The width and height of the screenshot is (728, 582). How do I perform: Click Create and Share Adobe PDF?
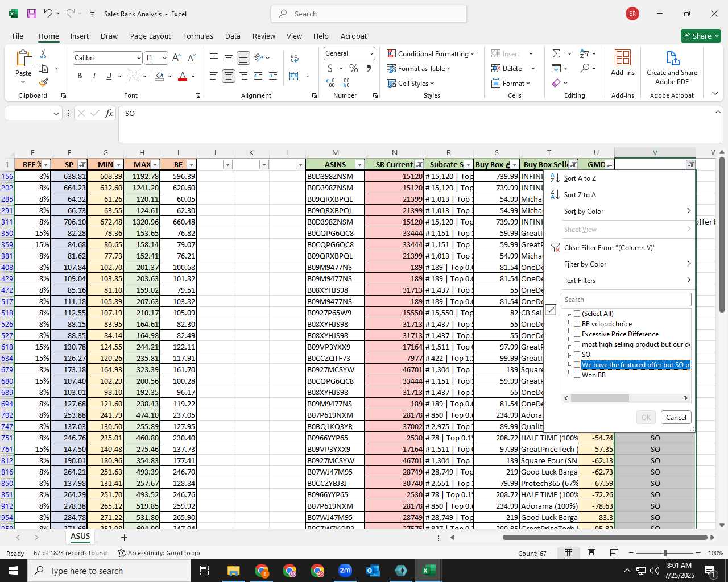[x=672, y=67]
